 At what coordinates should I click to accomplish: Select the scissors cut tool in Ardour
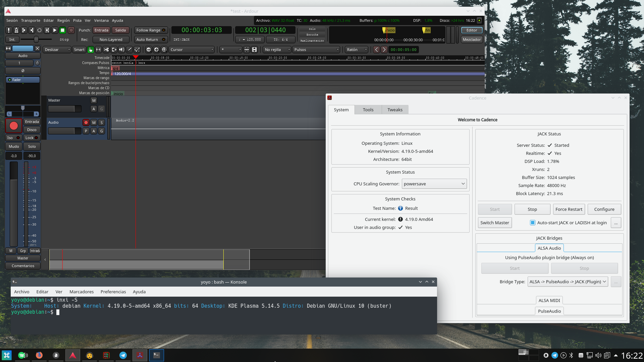[x=106, y=50]
